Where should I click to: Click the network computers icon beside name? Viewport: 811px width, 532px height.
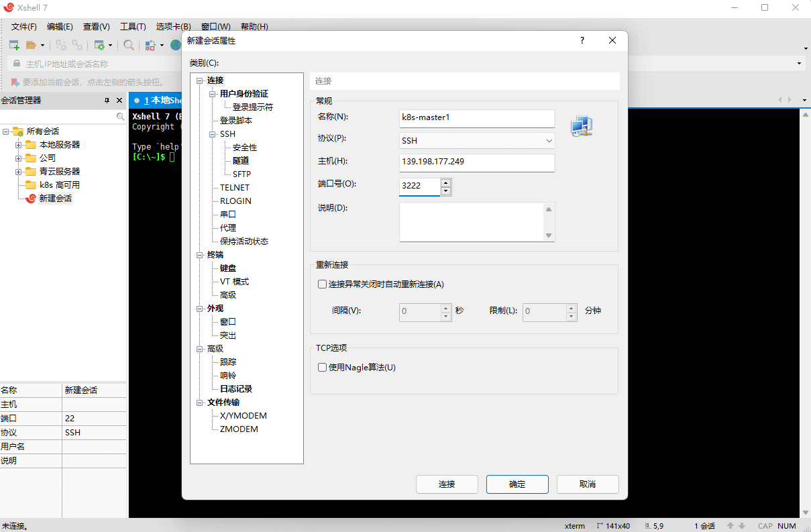[x=581, y=126]
